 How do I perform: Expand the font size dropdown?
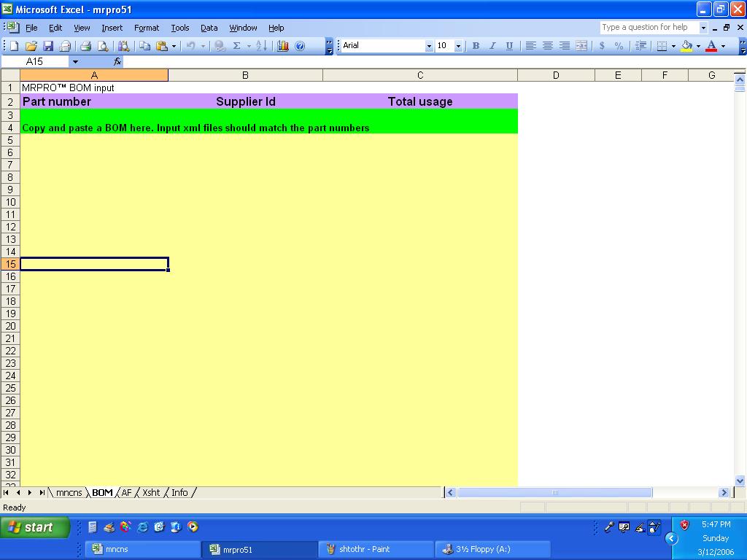pos(458,46)
